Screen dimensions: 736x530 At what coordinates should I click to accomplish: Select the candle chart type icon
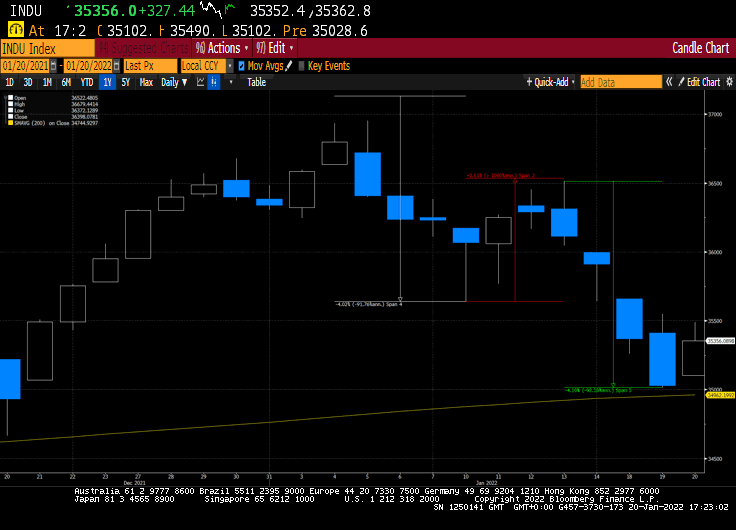tap(214, 82)
